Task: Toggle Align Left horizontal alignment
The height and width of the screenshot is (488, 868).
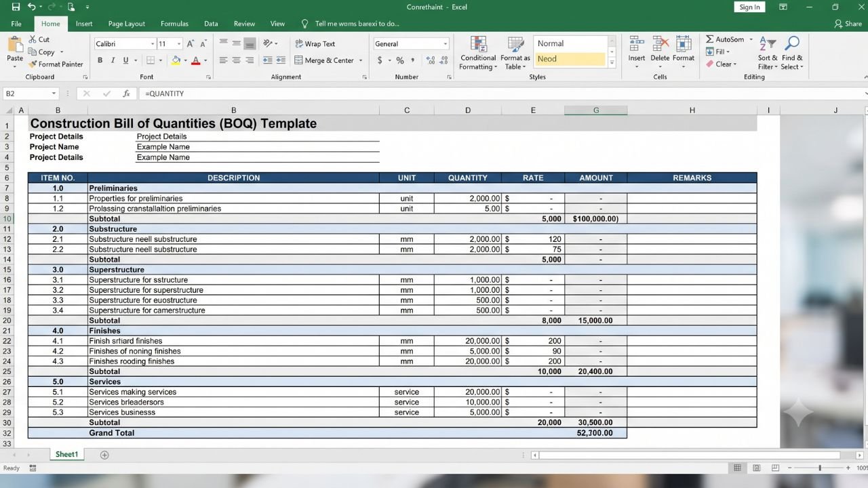Action: click(223, 60)
